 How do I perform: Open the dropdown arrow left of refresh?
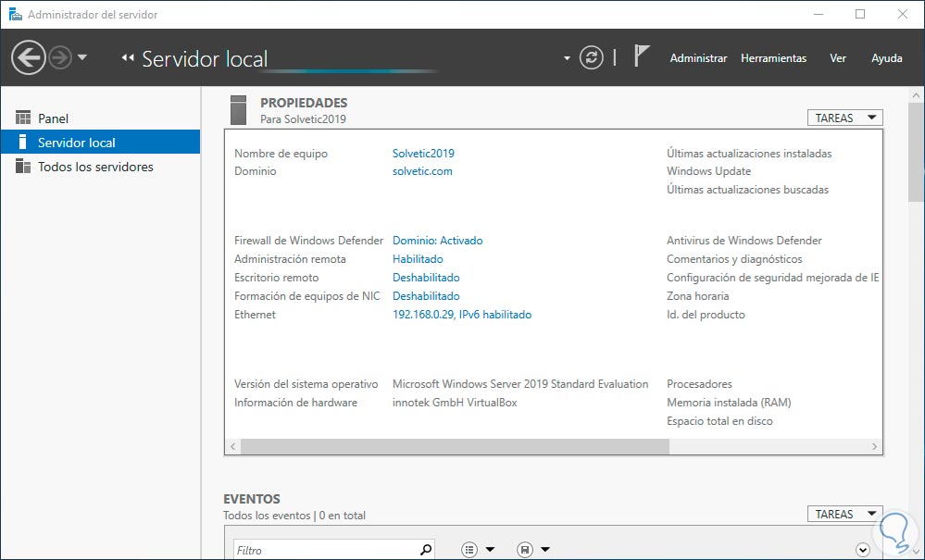coord(567,58)
